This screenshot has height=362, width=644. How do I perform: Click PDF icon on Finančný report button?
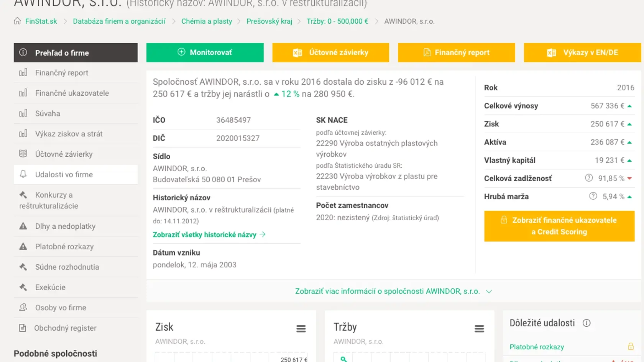click(x=427, y=52)
